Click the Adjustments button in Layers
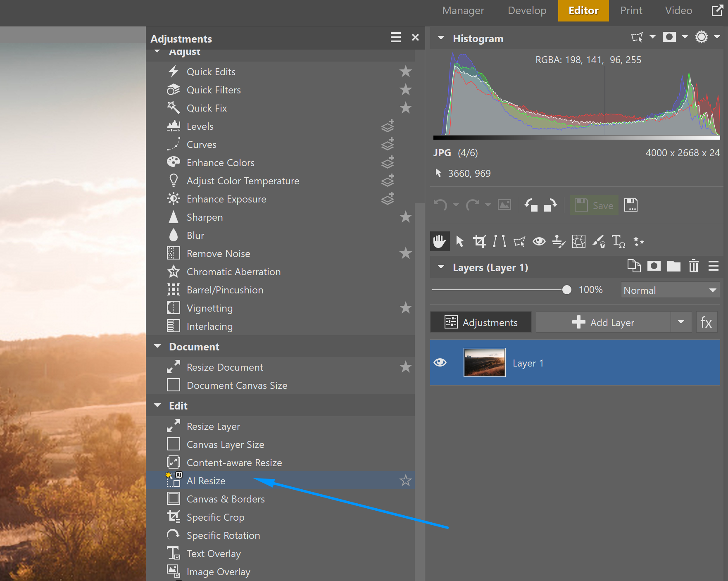 coord(481,322)
